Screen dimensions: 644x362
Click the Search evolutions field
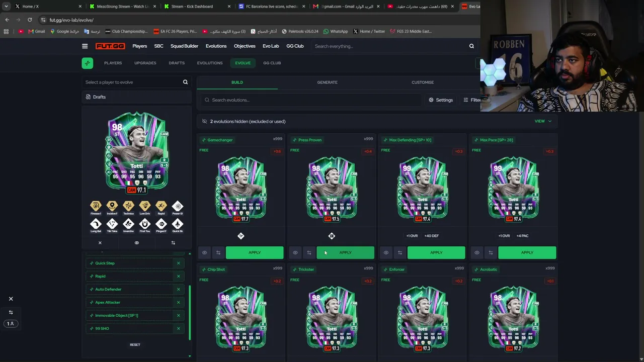tap(311, 100)
